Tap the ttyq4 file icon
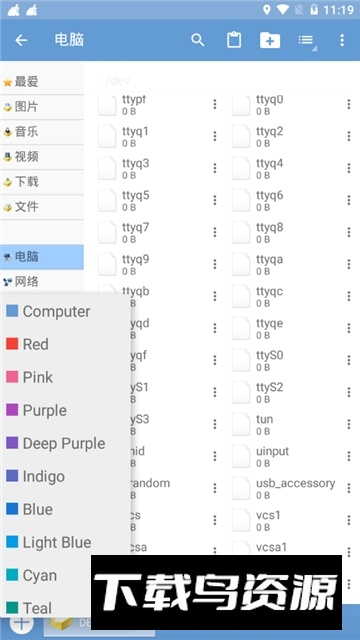This screenshot has width=360, height=640. click(x=241, y=168)
